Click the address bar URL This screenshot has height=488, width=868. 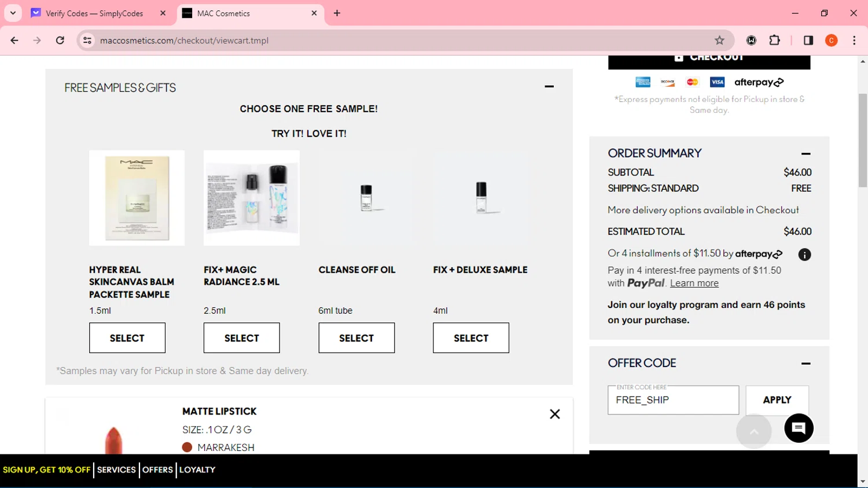pos(184,41)
